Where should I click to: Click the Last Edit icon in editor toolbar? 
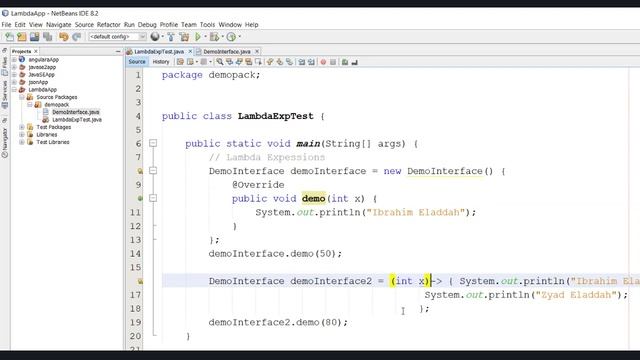pyautogui.click(x=180, y=62)
